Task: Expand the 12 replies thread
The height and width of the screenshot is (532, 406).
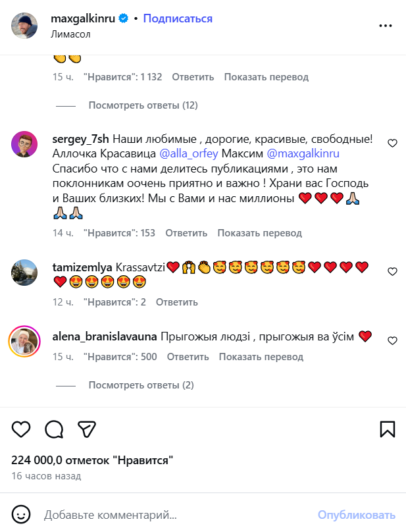Action: [143, 105]
